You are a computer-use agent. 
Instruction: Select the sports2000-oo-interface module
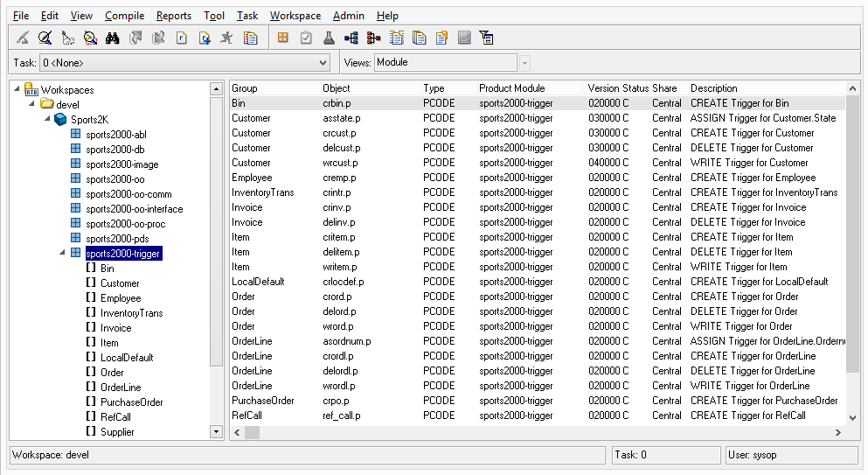[134, 209]
